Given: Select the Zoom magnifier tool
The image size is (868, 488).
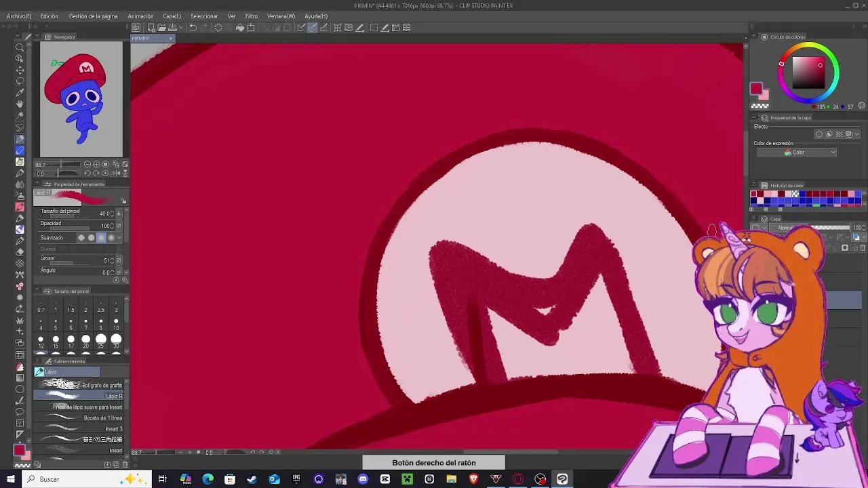Looking at the screenshot, I should [20, 47].
